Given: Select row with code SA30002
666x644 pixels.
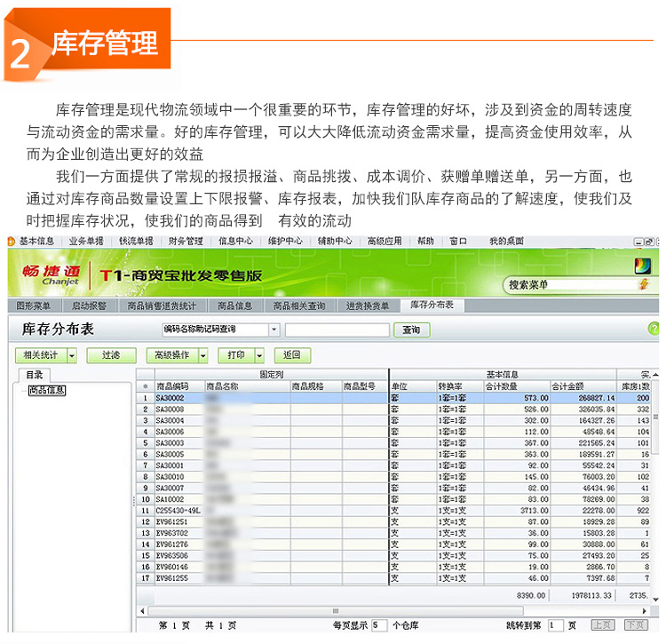Looking at the screenshot, I should click(392, 398).
